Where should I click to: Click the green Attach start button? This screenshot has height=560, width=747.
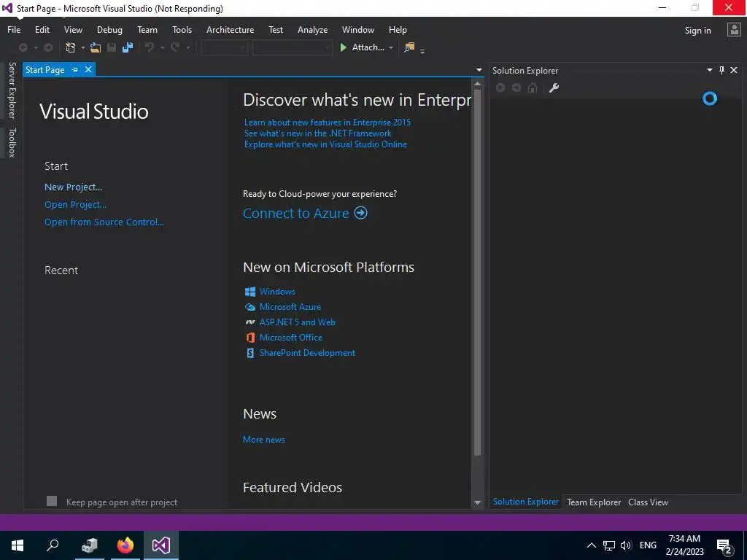click(362, 47)
